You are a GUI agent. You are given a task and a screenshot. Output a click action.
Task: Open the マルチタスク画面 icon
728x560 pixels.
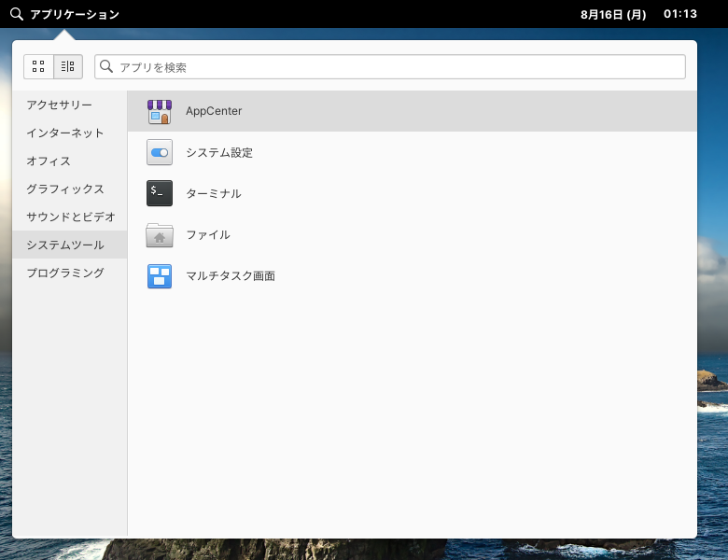pyautogui.click(x=160, y=276)
